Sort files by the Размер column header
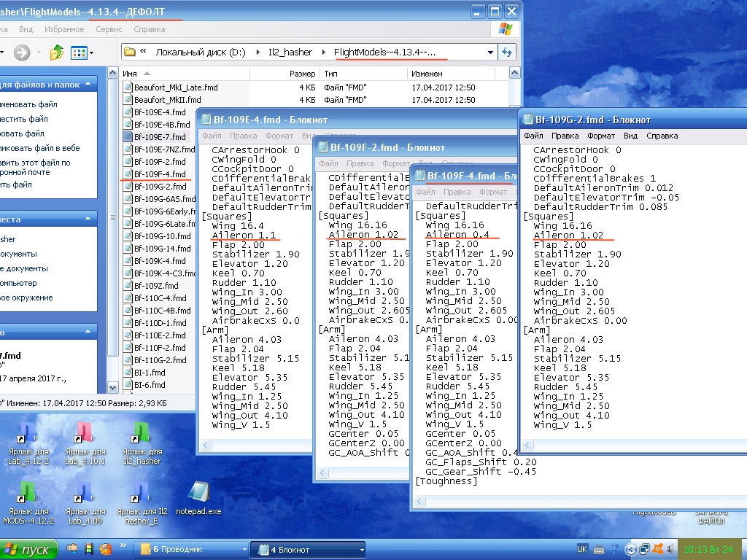 click(x=301, y=74)
